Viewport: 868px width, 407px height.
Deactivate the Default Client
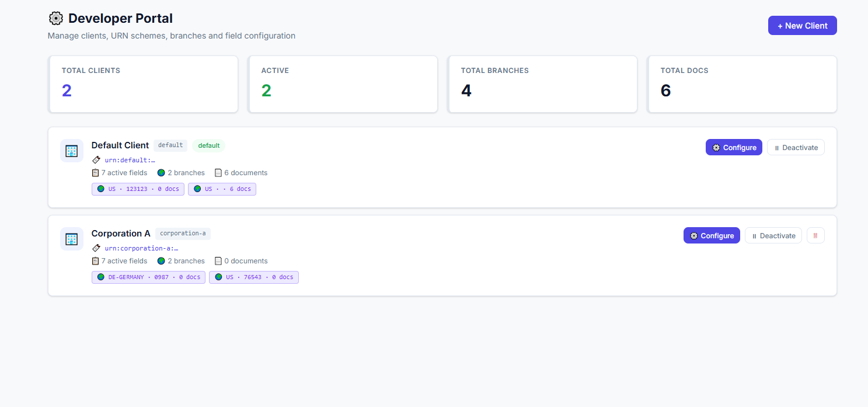tap(796, 147)
